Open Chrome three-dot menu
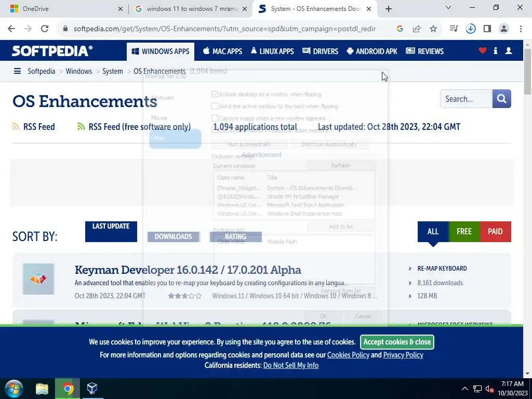 tap(521, 29)
